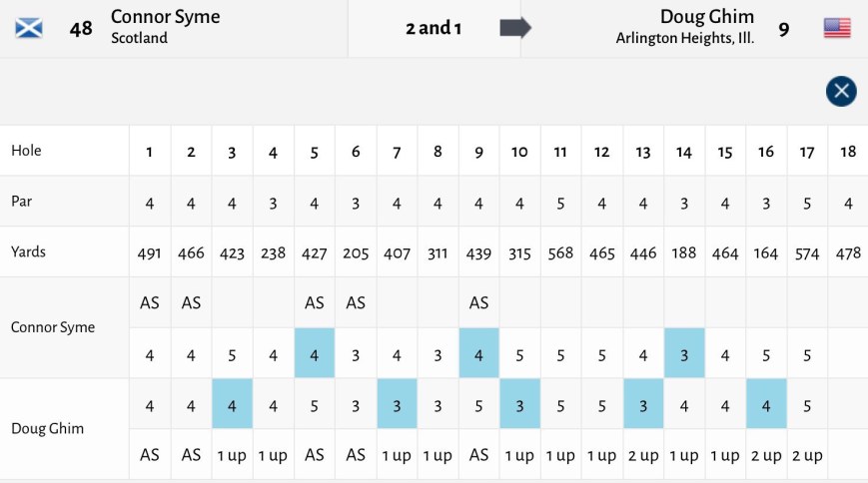The image size is (868, 483).
Task: Click Connor Syme's highlighted score on hole 5
Action: point(315,354)
